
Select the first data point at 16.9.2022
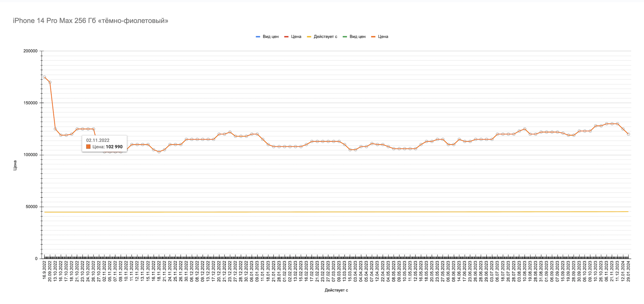[x=44, y=77]
